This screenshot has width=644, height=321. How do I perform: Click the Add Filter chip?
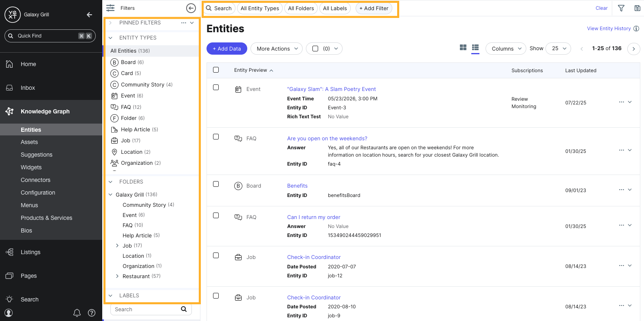[x=374, y=8]
